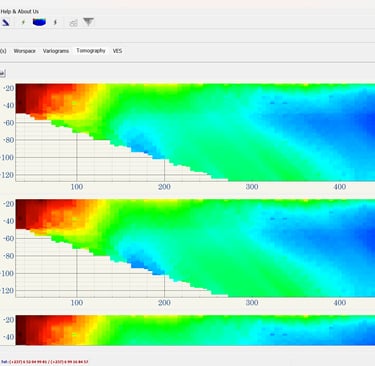Click the gray chart toolbar icon
This screenshot has width=375, height=366.
click(73, 23)
